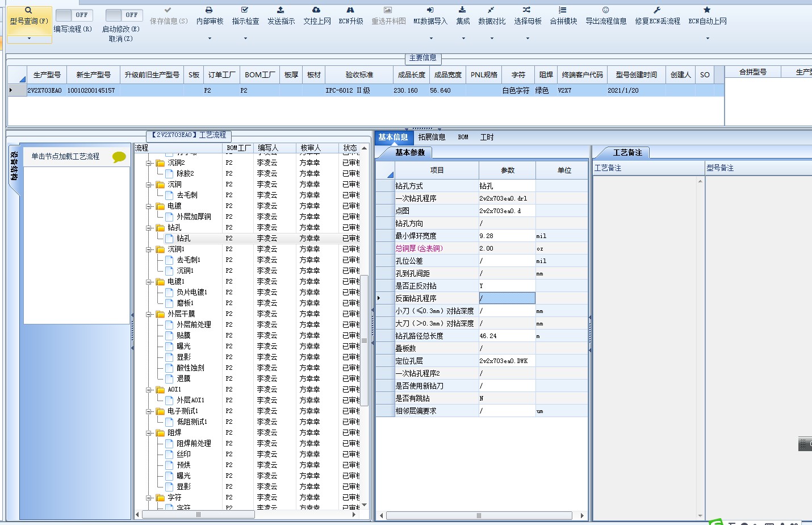
Task: Click the 酸性蚀刻 document icon
Action: coord(169,368)
